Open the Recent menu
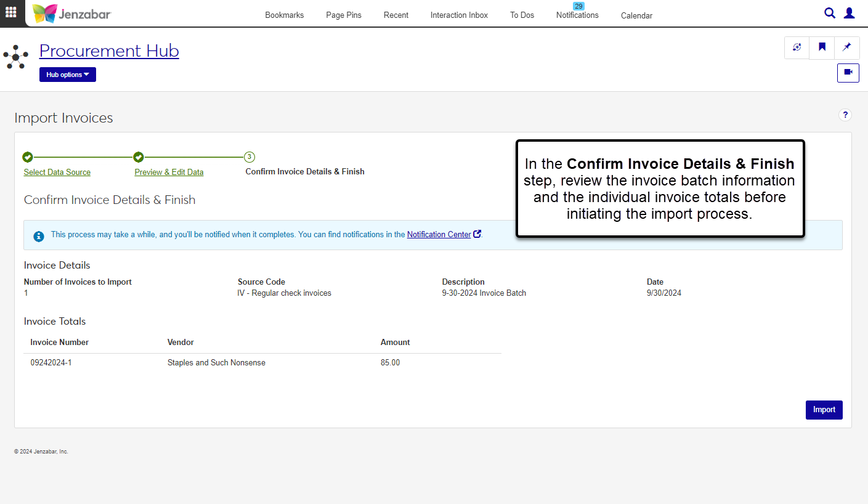 (x=395, y=15)
